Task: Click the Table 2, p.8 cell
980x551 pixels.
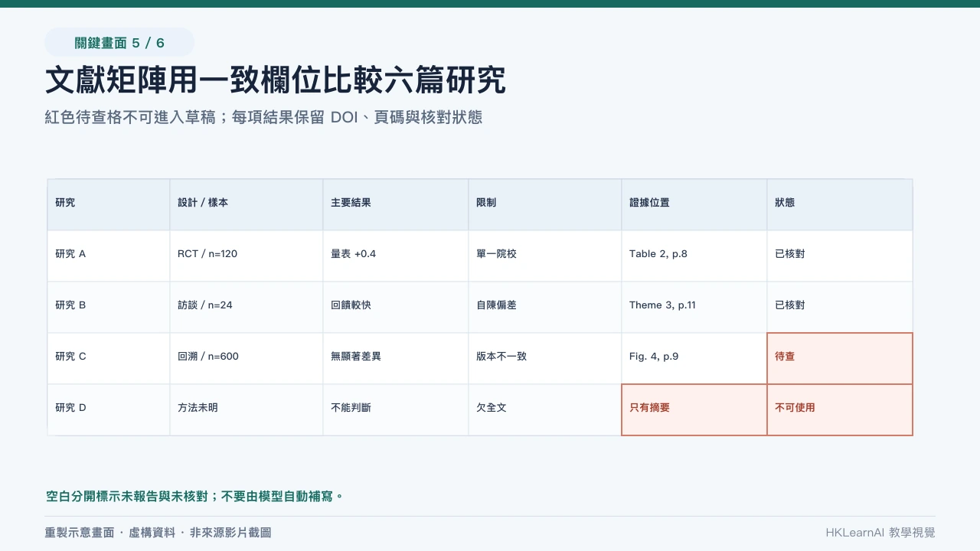Action: coord(694,256)
